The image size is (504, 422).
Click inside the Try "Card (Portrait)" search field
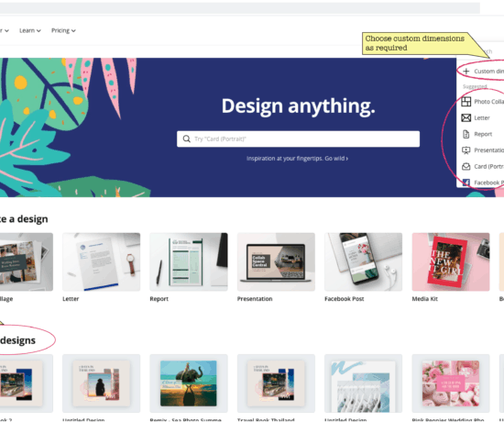click(x=298, y=139)
